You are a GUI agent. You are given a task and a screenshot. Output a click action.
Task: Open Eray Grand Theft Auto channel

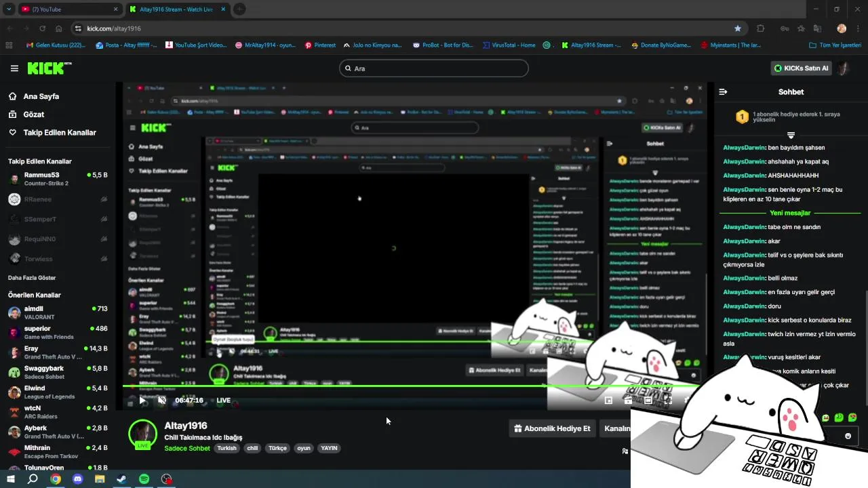click(58, 352)
